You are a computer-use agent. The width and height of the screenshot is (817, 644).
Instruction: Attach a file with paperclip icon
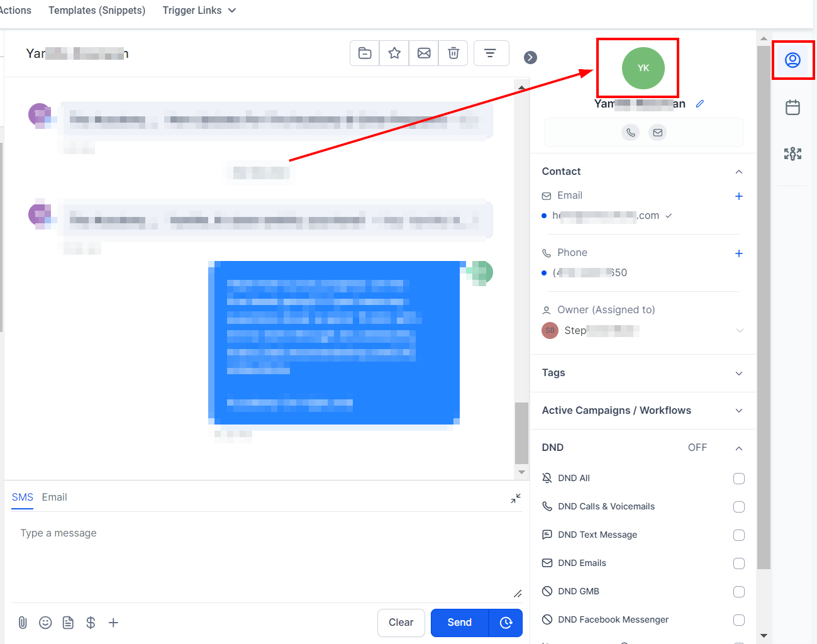tap(23, 623)
